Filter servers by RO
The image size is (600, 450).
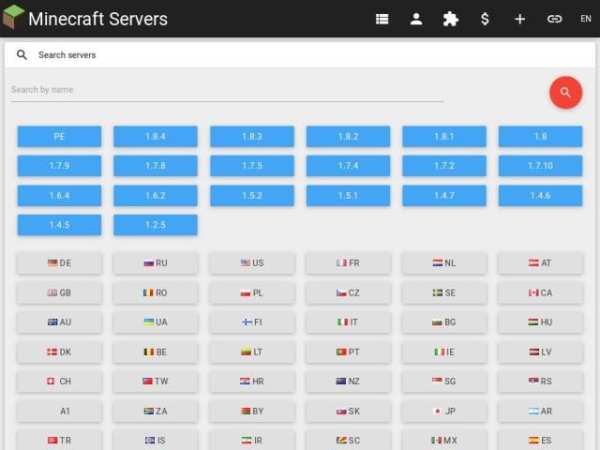coord(155,293)
